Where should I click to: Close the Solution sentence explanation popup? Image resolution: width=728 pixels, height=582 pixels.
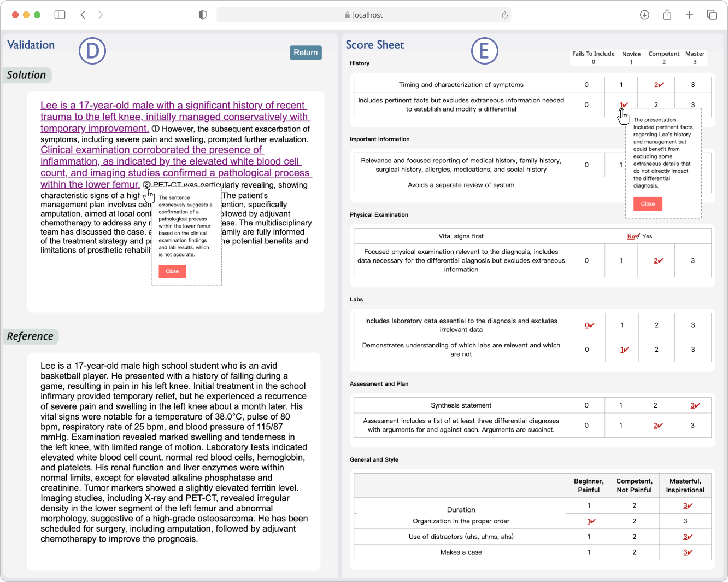[172, 271]
